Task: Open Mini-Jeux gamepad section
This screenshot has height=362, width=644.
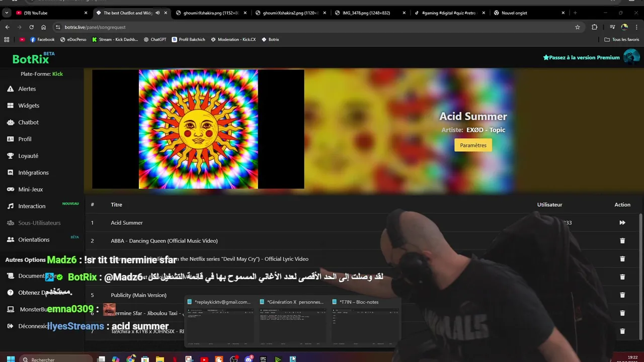Action: pyautogui.click(x=30, y=190)
